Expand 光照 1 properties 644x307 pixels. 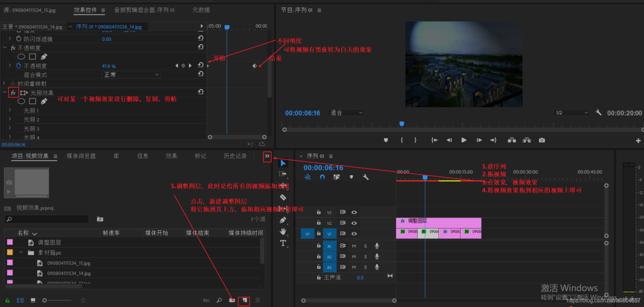pos(10,110)
